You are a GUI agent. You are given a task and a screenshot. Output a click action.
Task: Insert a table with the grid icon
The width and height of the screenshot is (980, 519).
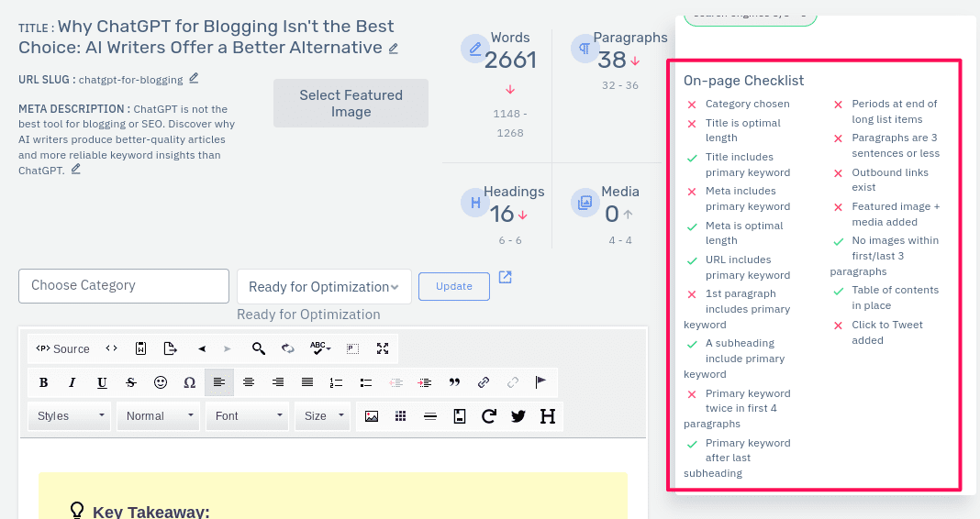tap(401, 416)
